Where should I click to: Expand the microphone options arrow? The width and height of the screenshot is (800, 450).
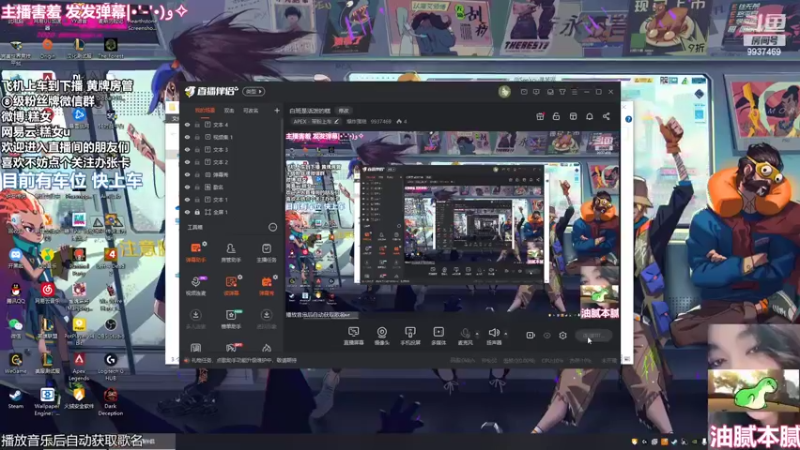pos(477,334)
